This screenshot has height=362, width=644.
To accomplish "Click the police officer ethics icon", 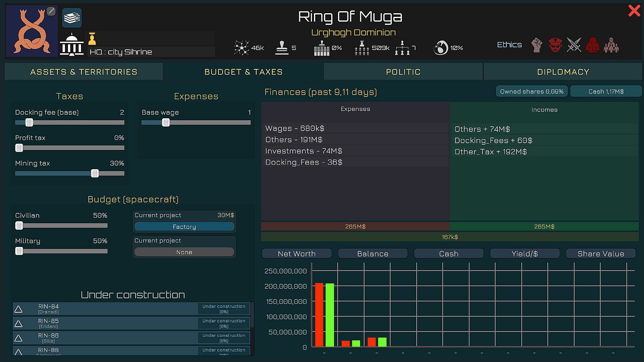I will tap(555, 45).
